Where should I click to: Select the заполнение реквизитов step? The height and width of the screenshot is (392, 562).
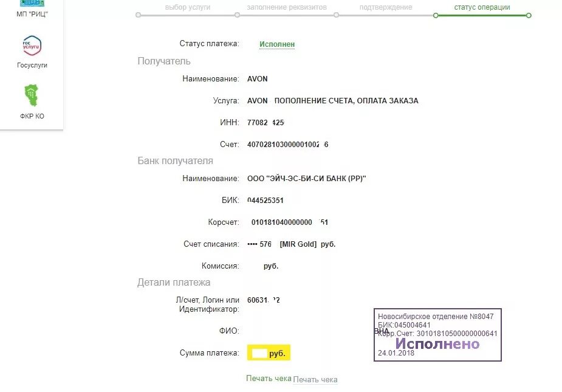(x=287, y=7)
